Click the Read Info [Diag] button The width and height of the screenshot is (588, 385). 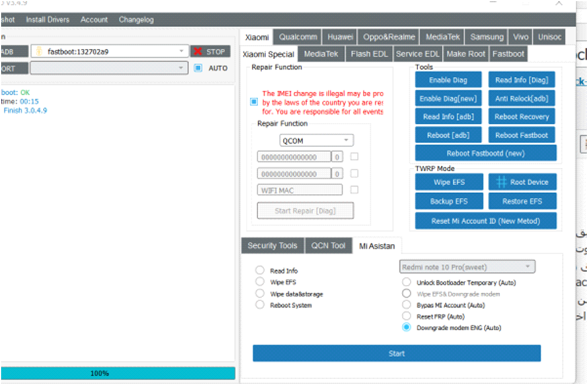tap(522, 80)
